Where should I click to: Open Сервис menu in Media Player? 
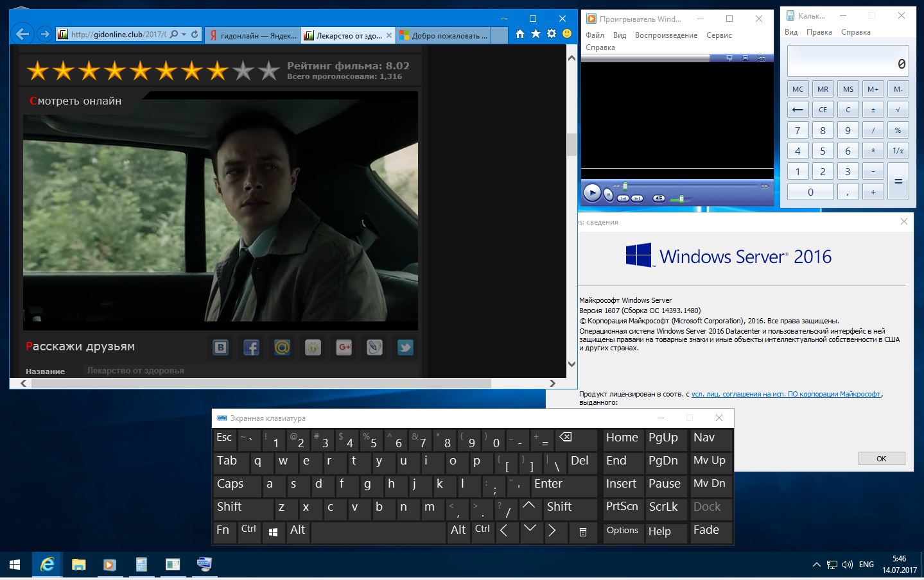[719, 35]
